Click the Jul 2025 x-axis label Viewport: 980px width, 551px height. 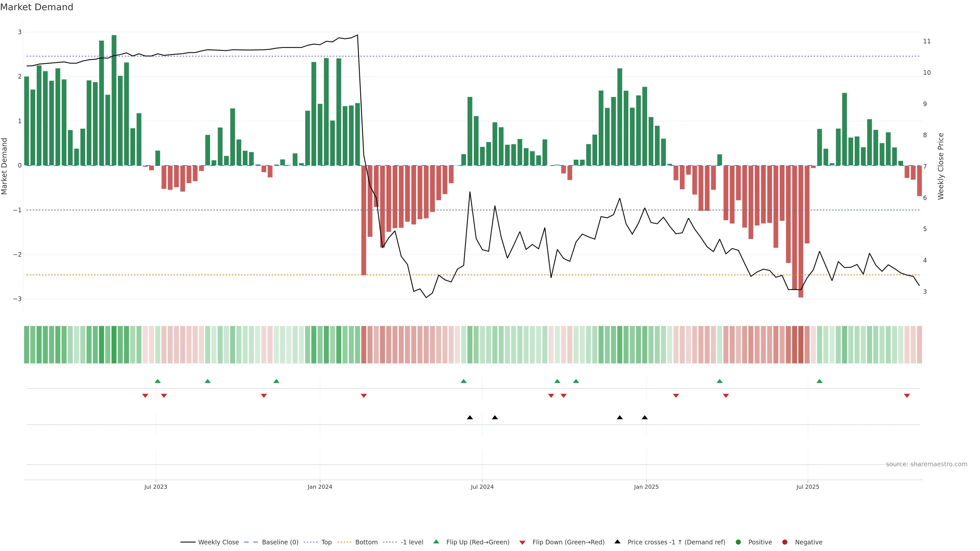click(x=808, y=487)
